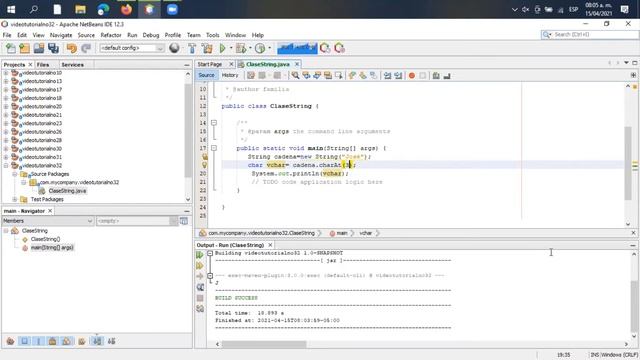Collapse the code fold at line 17

tap(214, 148)
